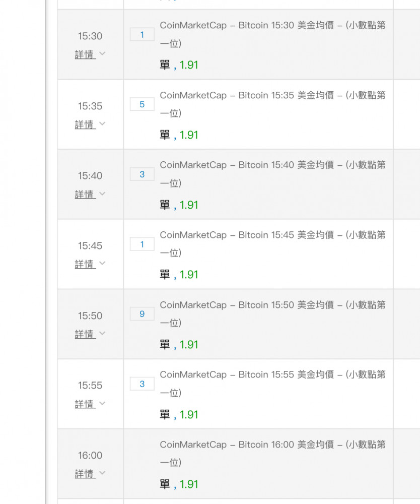Pick 單 1.91 odds for Bitcoin 15:55
The width and height of the screenshot is (420, 504).
(179, 415)
